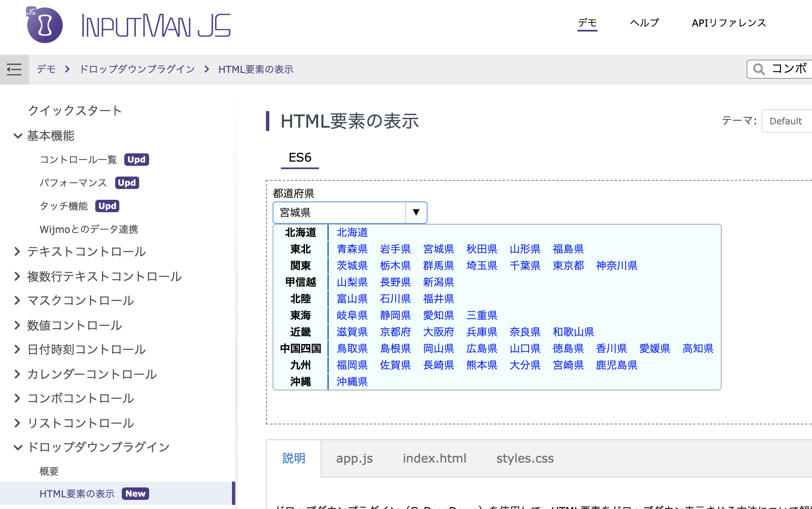Expand テキストコントロール section
Image resolution: width=812 pixels, height=509 pixels.
(x=17, y=251)
